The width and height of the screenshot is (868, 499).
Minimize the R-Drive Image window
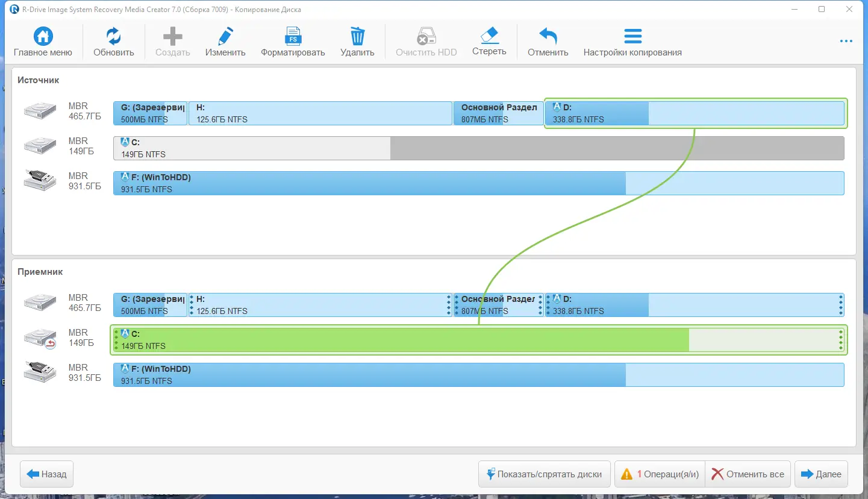793,9
